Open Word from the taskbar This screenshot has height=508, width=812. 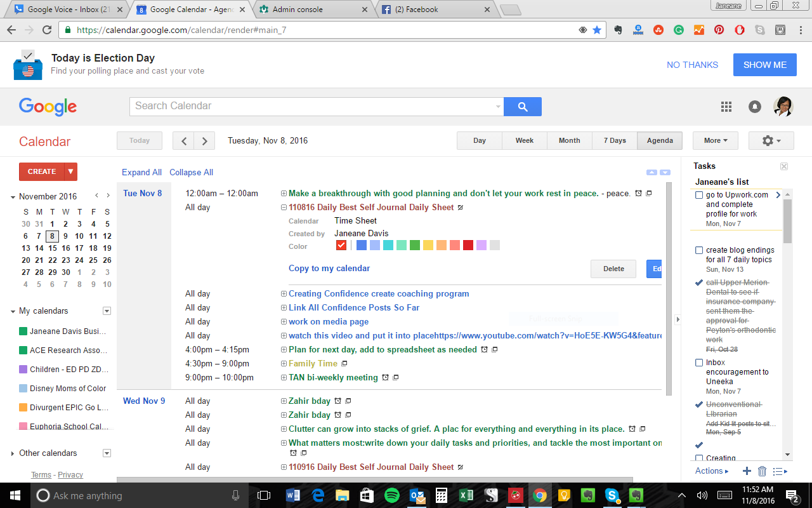[x=293, y=495]
